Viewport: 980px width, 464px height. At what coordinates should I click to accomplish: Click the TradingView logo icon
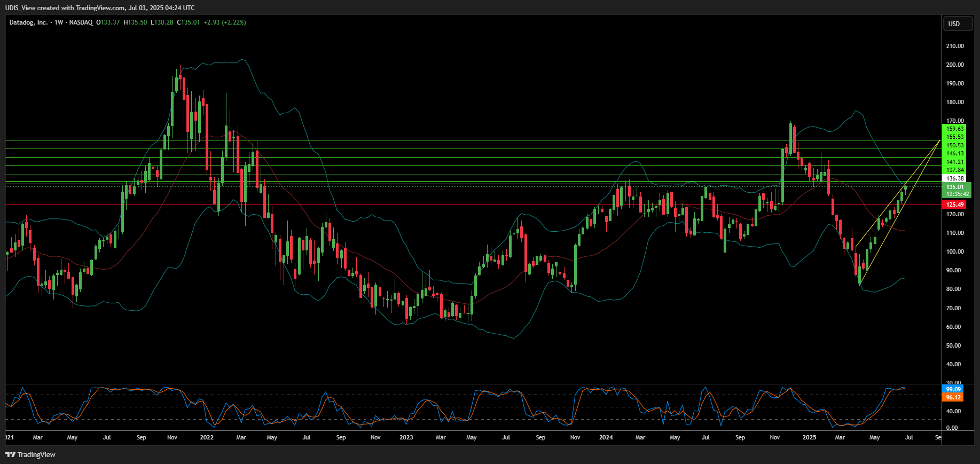click(x=10, y=454)
